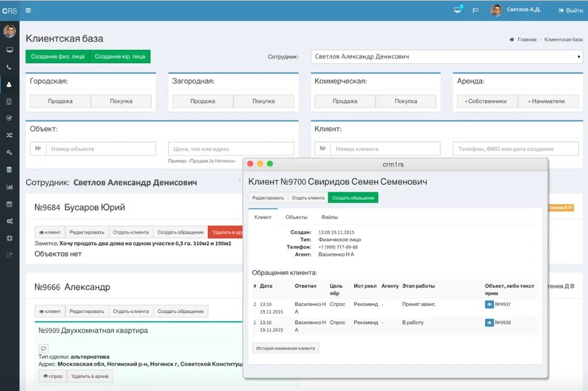The width and height of the screenshot is (588, 391).
Task: Open the desktop monitor icon in sidebar
Action: (10, 50)
